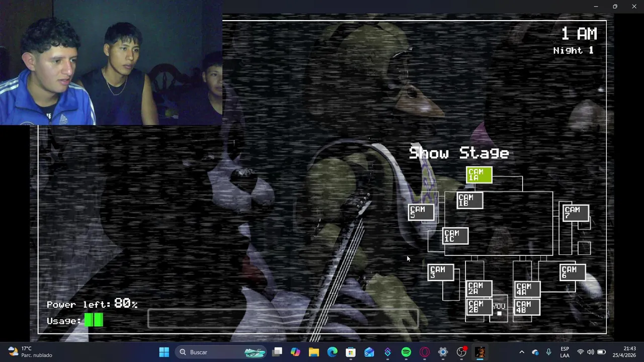The height and width of the screenshot is (362, 644).
Task: Select CAM 1C on camera map
Action: click(455, 236)
